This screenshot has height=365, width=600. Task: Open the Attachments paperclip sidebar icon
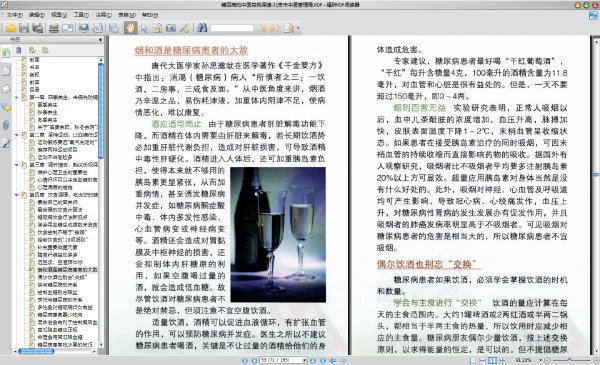(6, 125)
